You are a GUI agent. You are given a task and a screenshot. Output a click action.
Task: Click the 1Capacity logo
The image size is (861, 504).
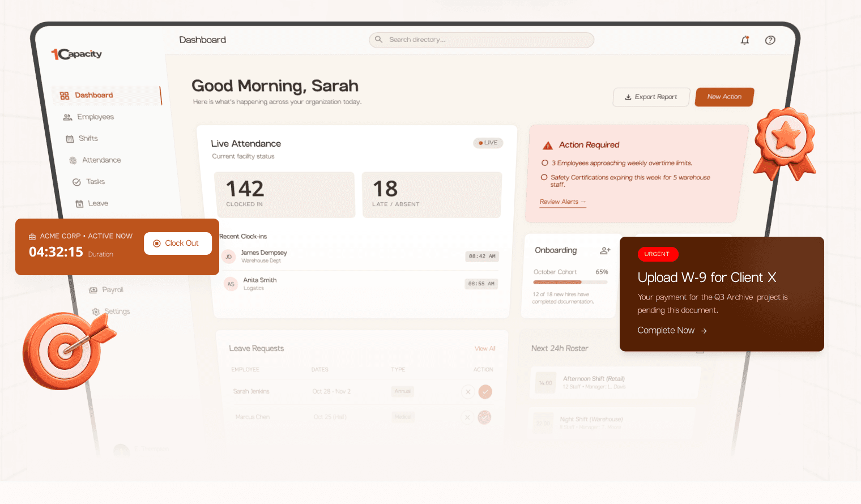76,54
